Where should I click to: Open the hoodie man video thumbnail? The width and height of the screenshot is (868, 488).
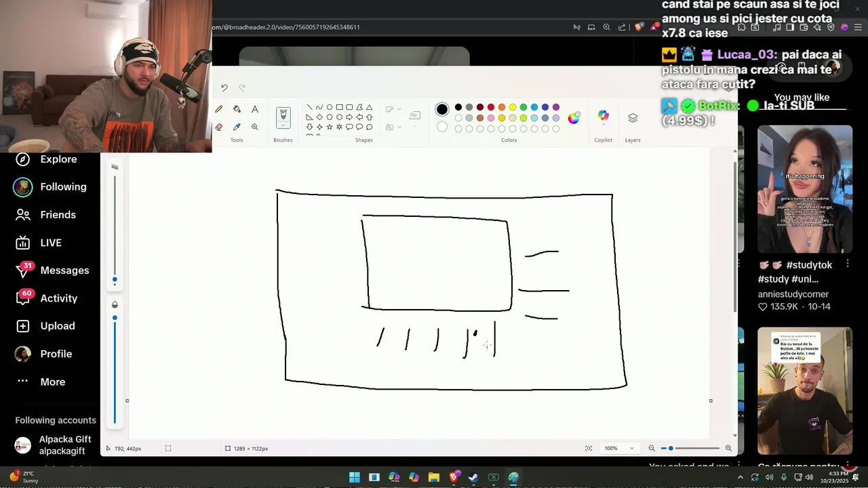pyautogui.click(x=805, y=391)
